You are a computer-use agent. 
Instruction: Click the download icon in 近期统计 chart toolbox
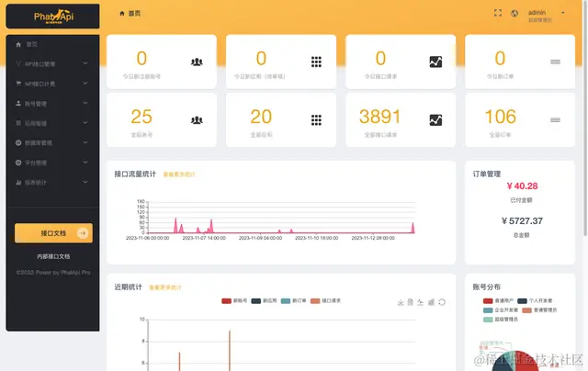click(x=401, y=302)
